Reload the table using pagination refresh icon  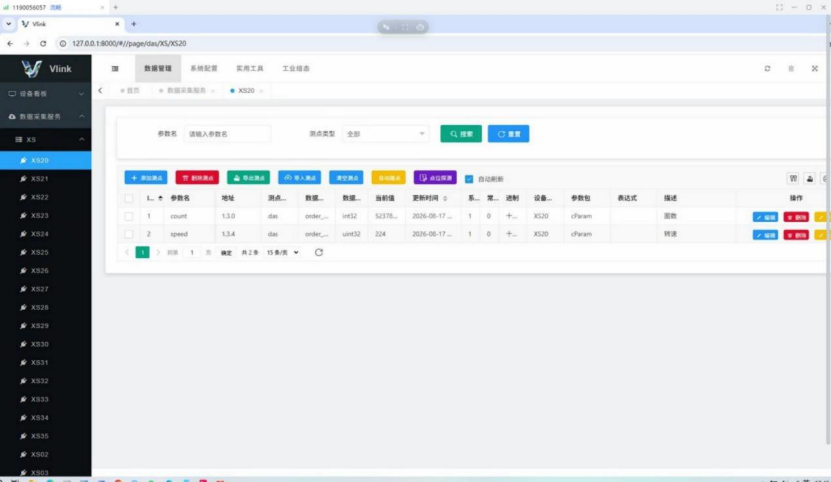[x=319, y=252]
